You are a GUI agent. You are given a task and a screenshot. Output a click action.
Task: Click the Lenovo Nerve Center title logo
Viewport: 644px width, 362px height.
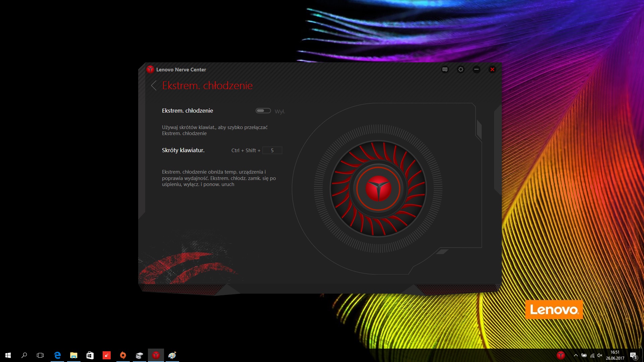point(150,69)
